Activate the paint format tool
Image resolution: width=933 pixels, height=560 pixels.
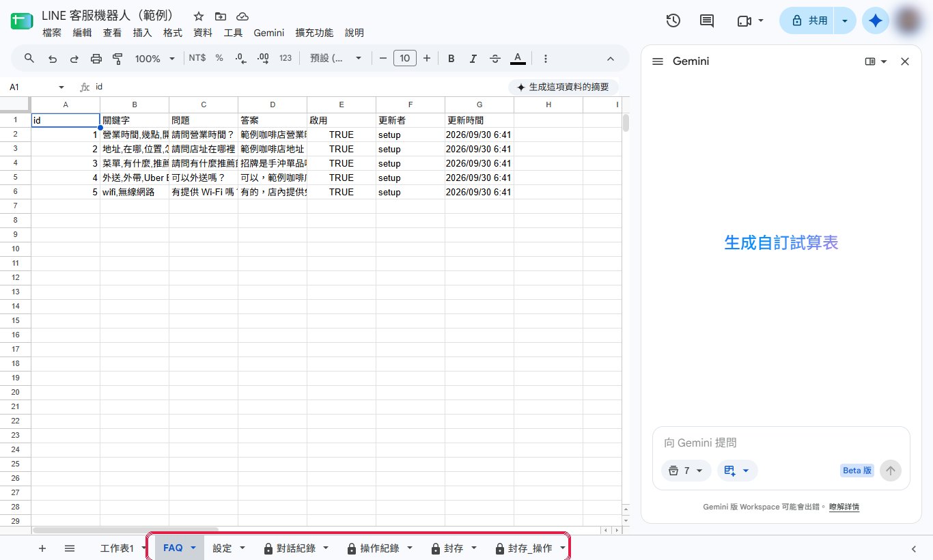coord(117,59)
